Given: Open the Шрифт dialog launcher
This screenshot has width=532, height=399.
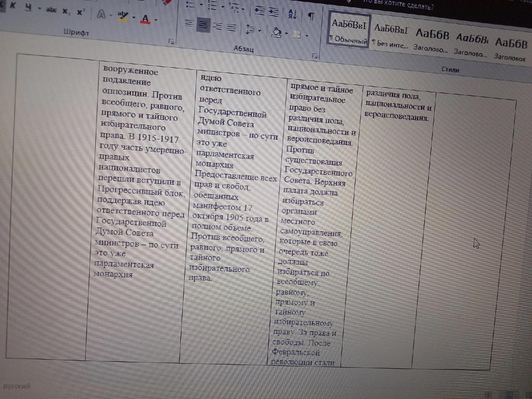Looking at the screenshot, I should point(171,41).
